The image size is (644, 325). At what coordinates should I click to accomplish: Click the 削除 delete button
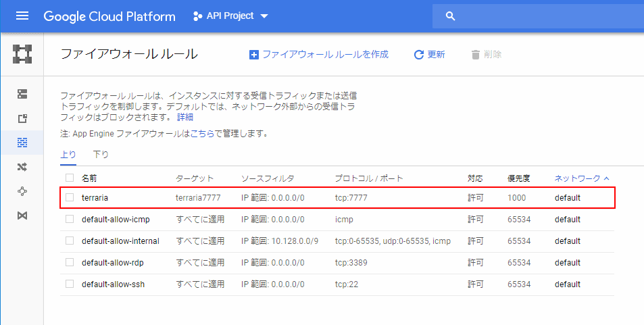(x=487, y=55)
